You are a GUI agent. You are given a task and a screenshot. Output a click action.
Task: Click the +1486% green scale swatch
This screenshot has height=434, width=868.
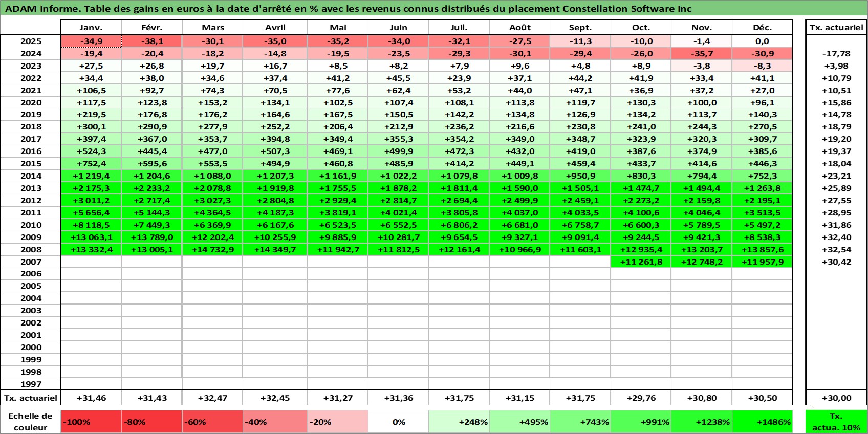[x=762, y=422]
